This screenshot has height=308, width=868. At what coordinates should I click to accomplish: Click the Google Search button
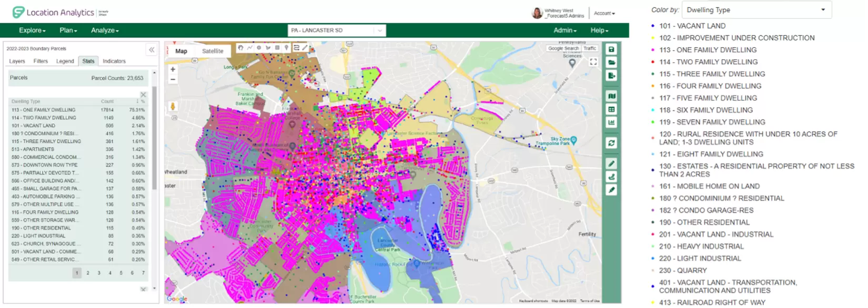563,48
